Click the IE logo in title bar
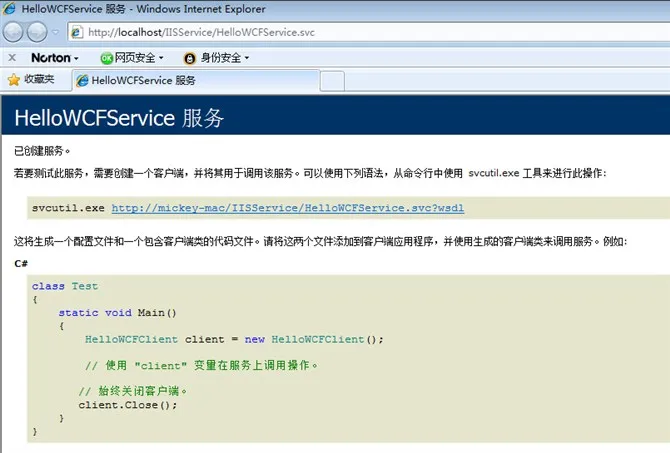 9,9
